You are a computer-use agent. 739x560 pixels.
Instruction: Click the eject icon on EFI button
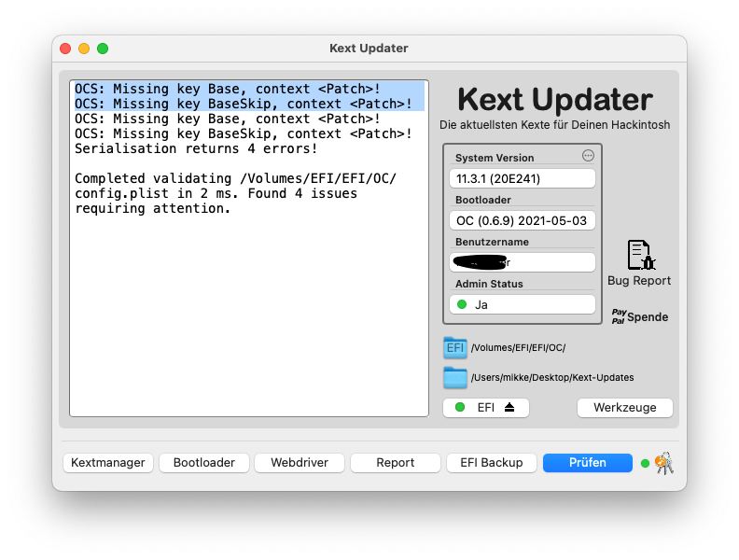(509, 407)
